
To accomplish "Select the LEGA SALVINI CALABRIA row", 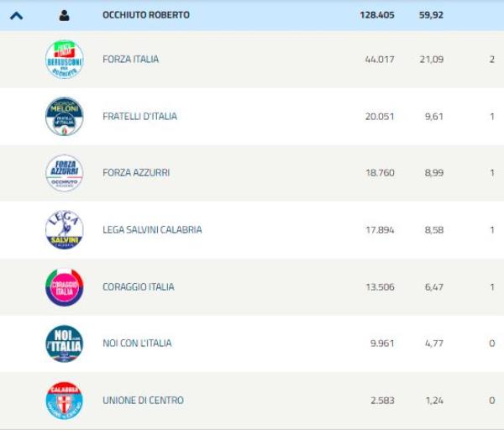I will point(152,230).
